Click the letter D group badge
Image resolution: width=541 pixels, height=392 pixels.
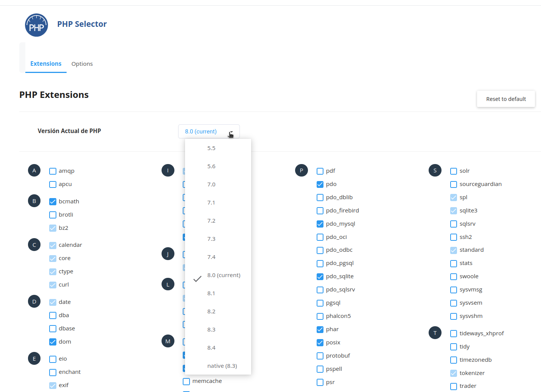click(x=34, y=302)
